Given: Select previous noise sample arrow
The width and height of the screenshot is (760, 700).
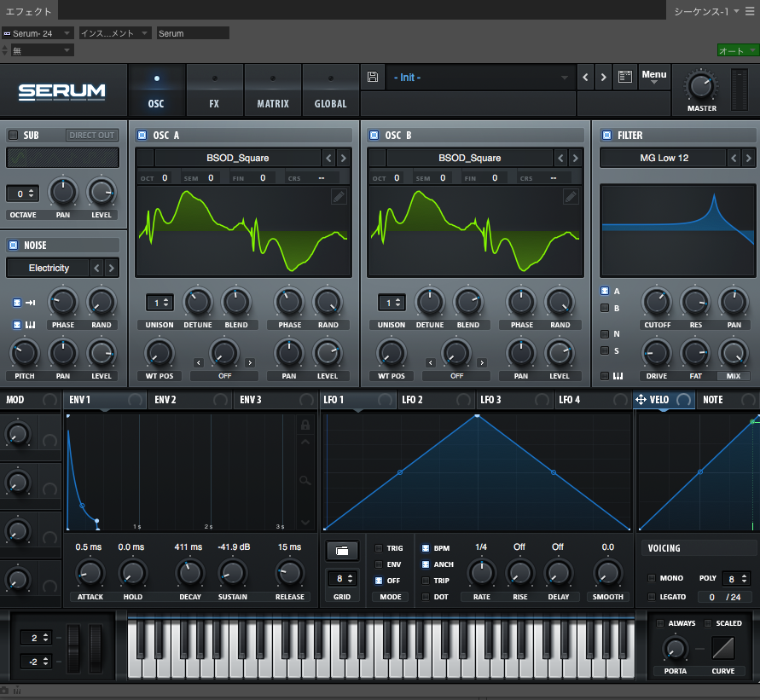Looking at the screenshot, I should pos(96,268).
